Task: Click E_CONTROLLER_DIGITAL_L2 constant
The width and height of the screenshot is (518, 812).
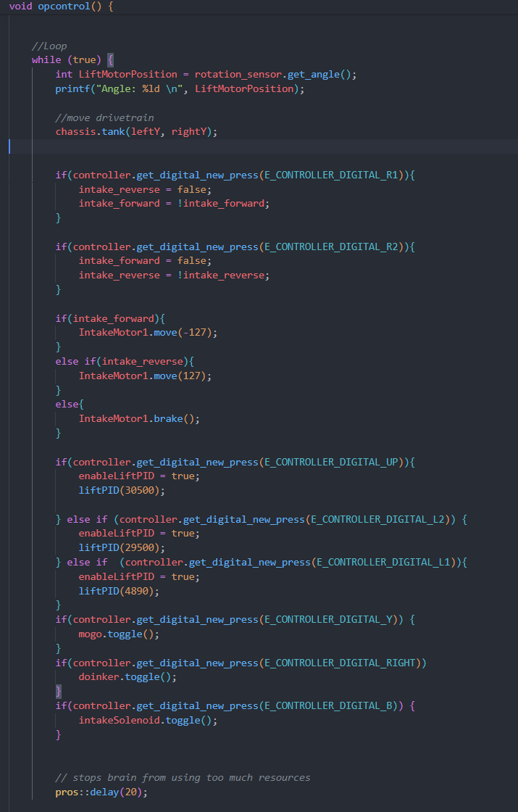Action: [377, 519]
